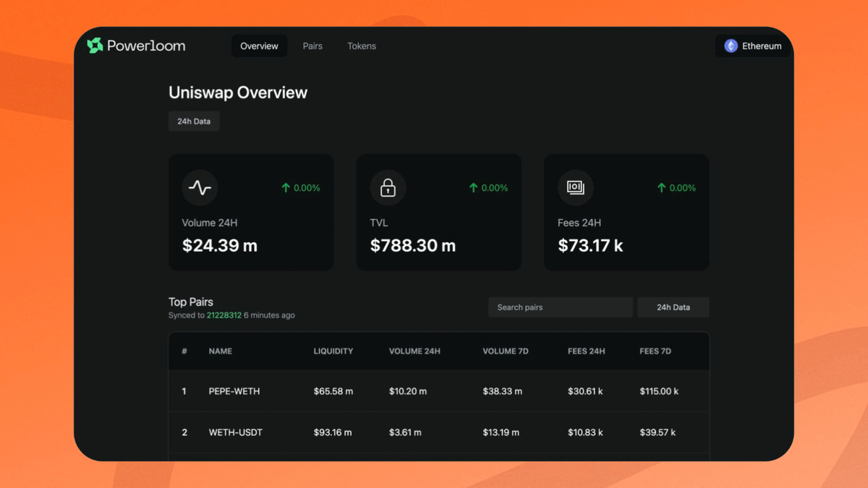Click the 0.00% change on Fees 24H card
868x488 pixels.
coord(682,188)
